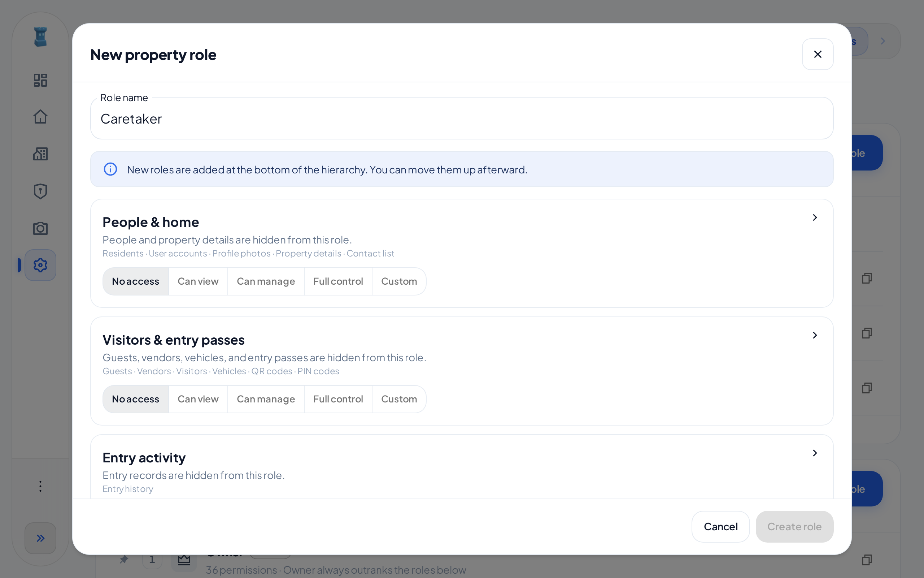Select Full control for Visitors & entry passes

pos(338,399)
